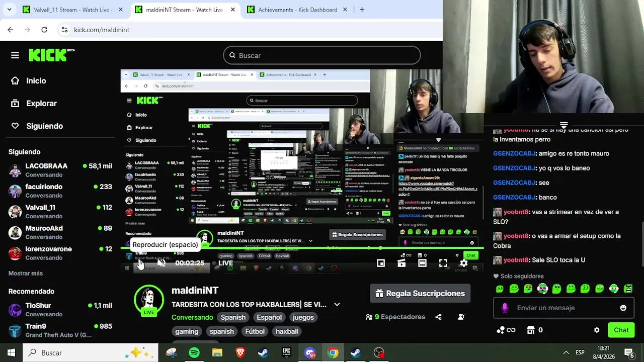The width and height of the screenshot is (644, 362).
Task: Open the Kick hamburger menu
Action: click(x=15, y=55)
